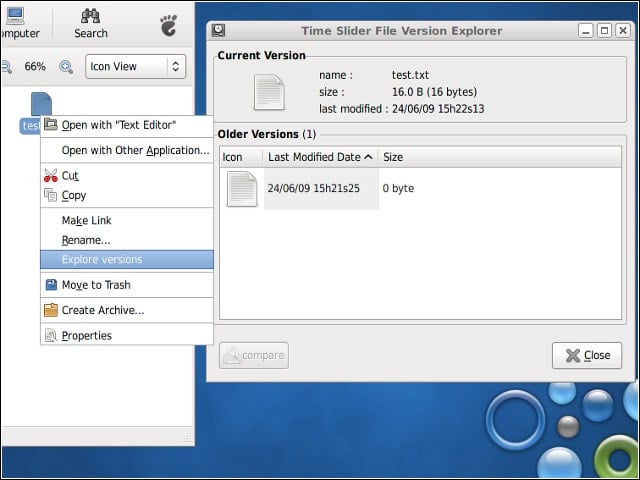The image size is (640, 480).
Task: Open the Icon View mode dropdown
Action: click(x=136, y=67)
